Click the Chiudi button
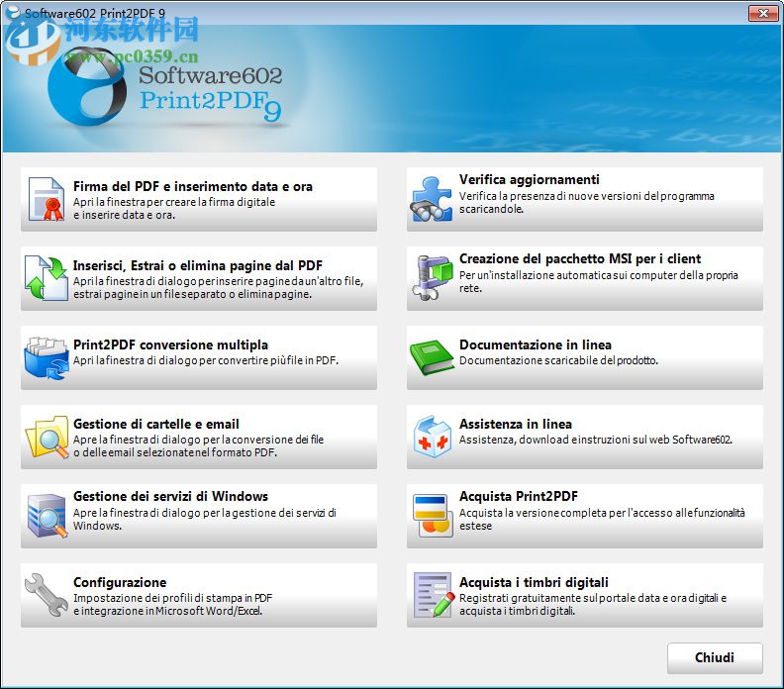This screenshot has width=784, height=689. [715, 657]
